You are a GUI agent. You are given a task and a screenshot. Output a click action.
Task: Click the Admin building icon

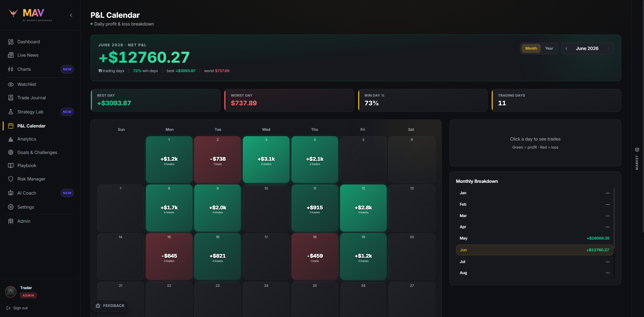pyautogui.click(x=11, y=221)
